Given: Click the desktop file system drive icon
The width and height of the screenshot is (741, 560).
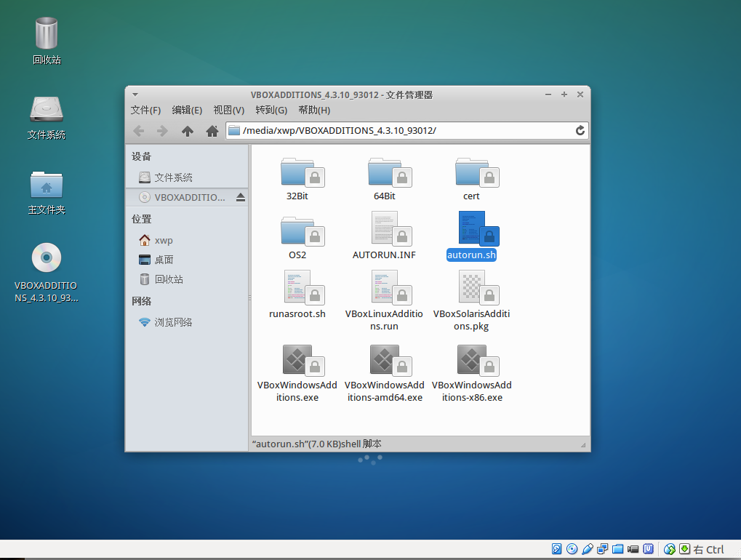Looking at the screenshot, I should click(47, 109).
